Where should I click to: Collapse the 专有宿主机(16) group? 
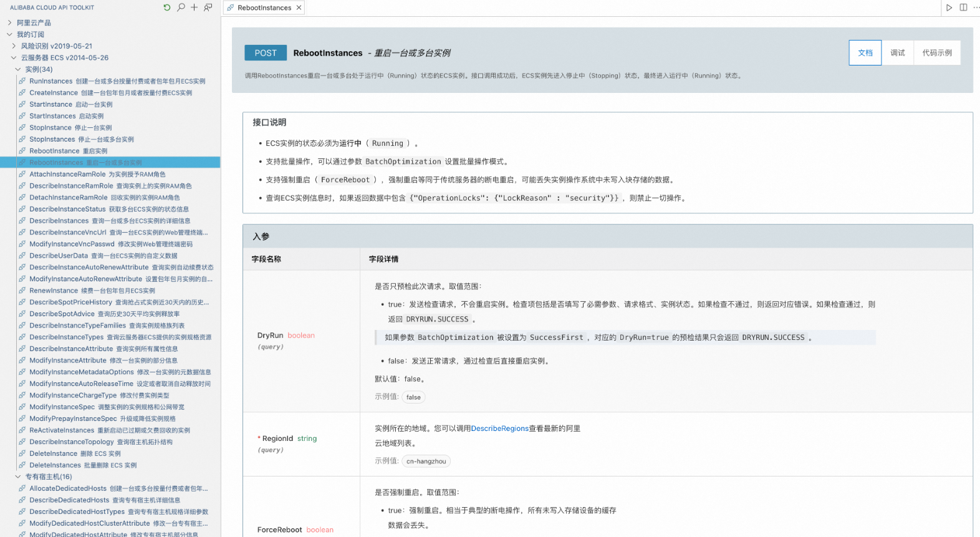[x=18, y=477]
